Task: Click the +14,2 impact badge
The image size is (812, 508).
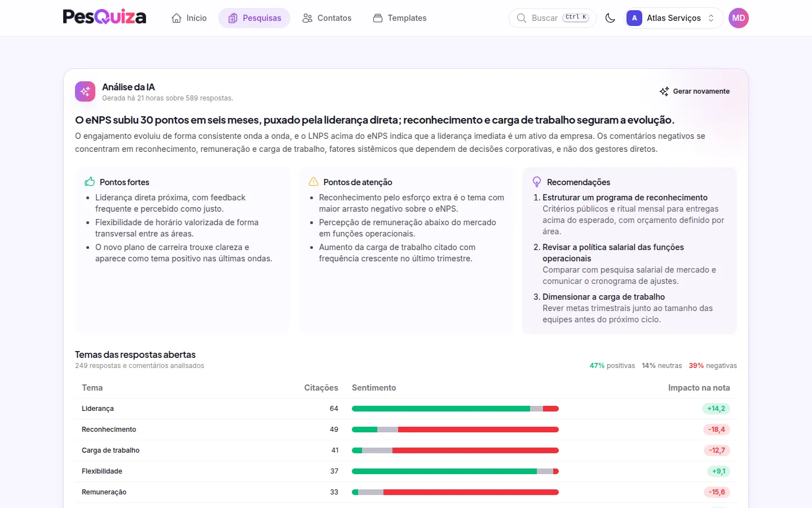Action: pos(716,409)
